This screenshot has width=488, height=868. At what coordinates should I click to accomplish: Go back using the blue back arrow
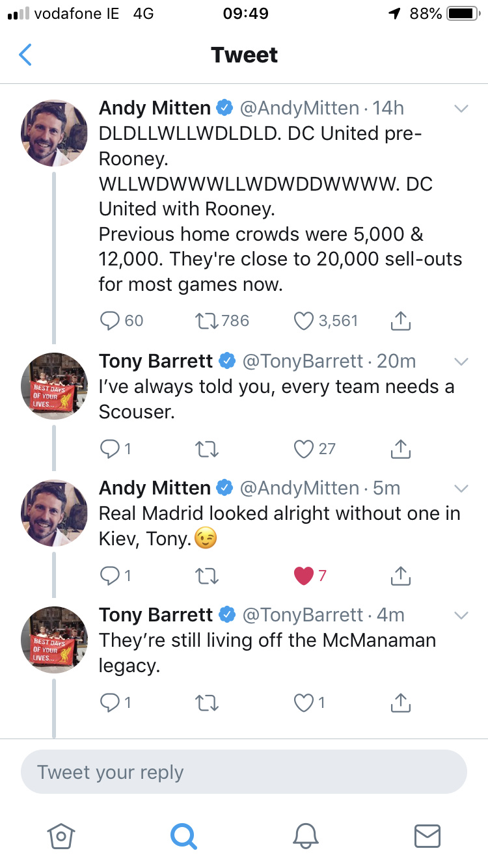(25, 55)
